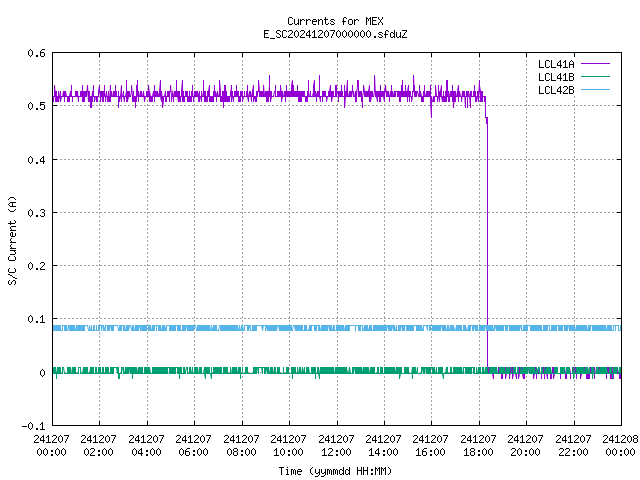Click the 241208 00:00 time tick label
The height and width of the screenshot is (480, 640).
[x=620, y=445]
